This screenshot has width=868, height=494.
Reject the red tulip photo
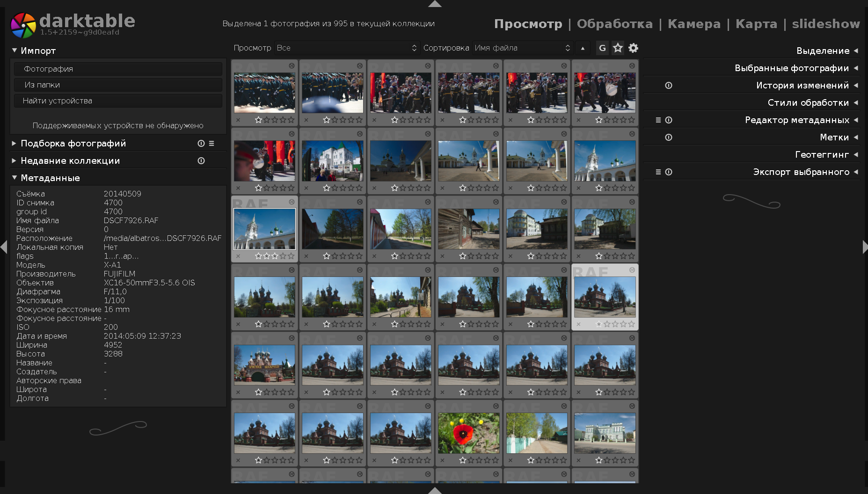[x=443, y=461]
